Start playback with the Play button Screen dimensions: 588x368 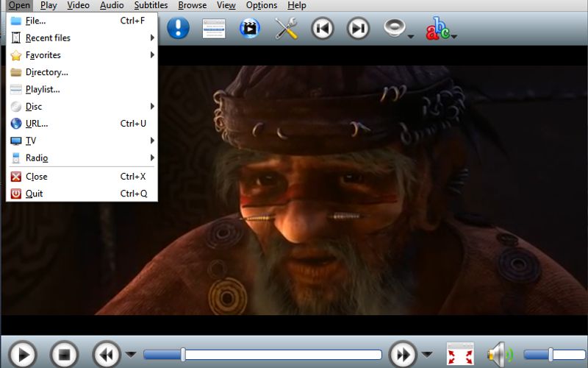pos(23,355)
